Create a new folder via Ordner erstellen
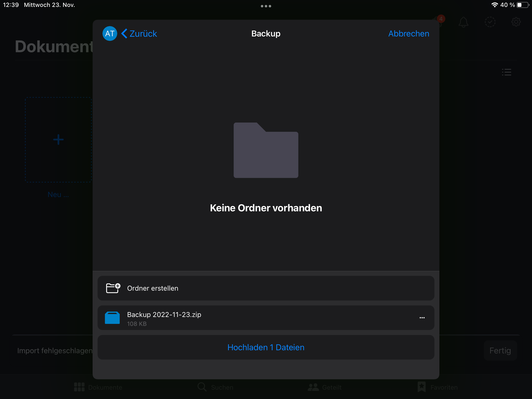 [x=266, y=288]
